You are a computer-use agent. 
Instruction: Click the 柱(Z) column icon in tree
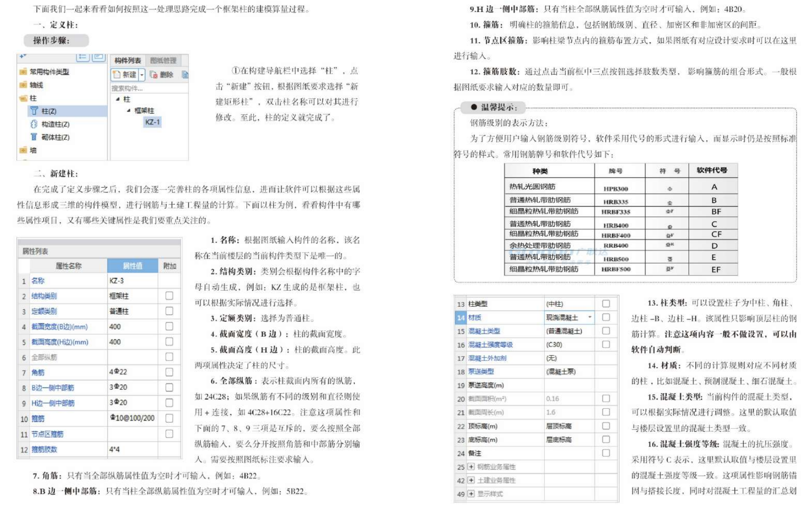pos(34,111)
